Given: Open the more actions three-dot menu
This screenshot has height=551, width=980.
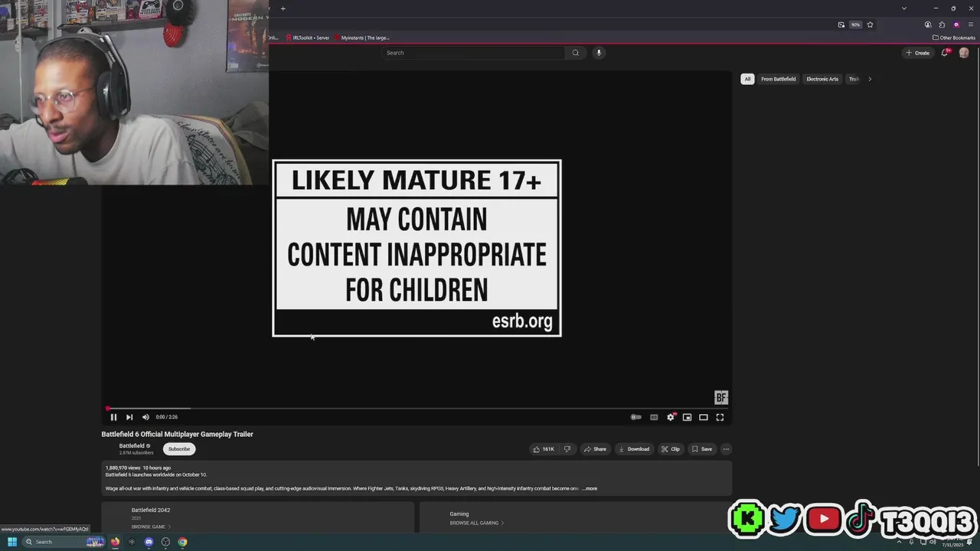Looking at the screenshot, I should 726,449.
